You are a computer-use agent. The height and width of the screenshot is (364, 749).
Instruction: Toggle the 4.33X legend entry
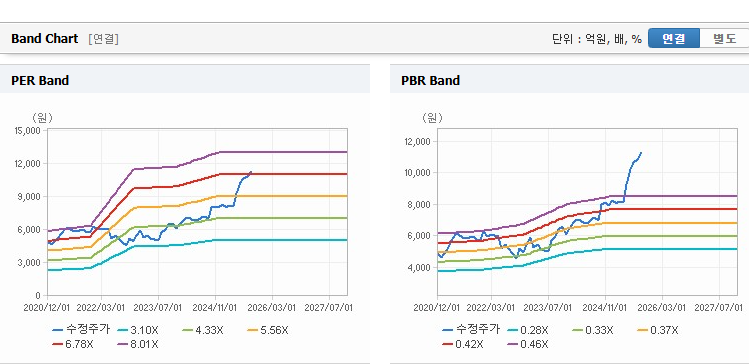(202, 330)
